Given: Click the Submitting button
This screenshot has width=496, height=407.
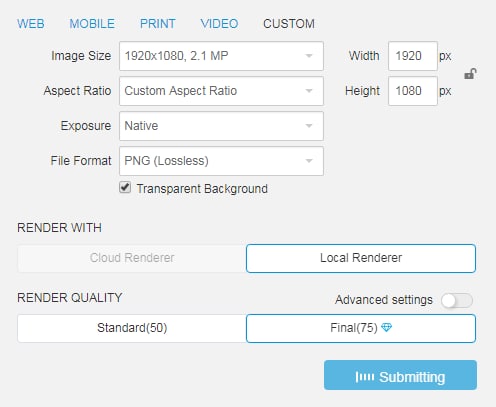Looking at the screenshot, I should tap(400, 375).
